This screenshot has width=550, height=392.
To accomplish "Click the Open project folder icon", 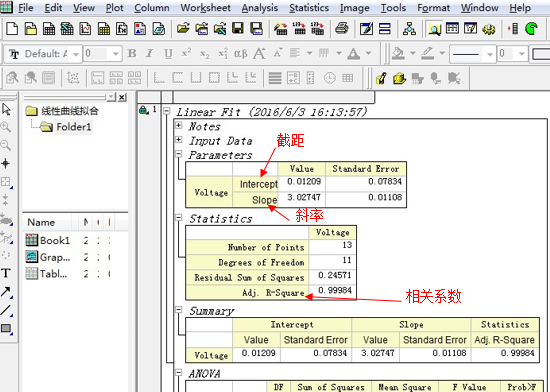I will (x=183, y=29).
